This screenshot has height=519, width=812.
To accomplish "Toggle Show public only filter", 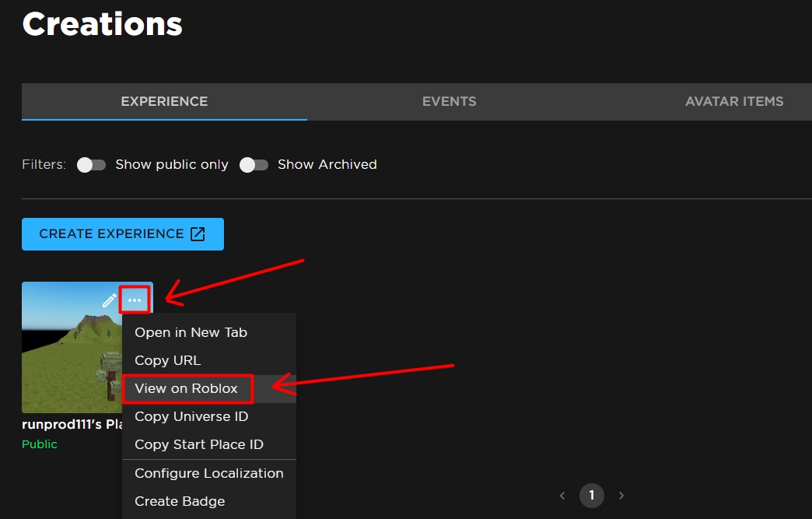I will pos(92,165).
